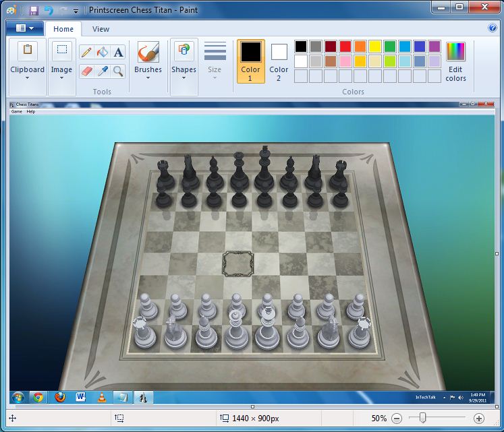Image resolution: width=504 pixels, height=432 pixels.
Task: Select the Fill with color bucket tool
Action: coord(103,52)
